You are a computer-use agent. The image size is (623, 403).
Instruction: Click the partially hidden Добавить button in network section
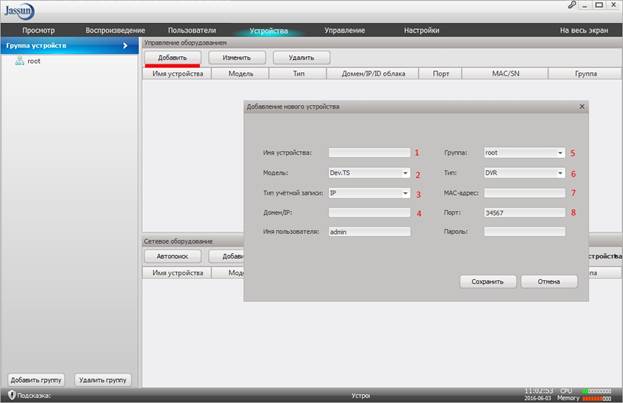pos(226,256)
